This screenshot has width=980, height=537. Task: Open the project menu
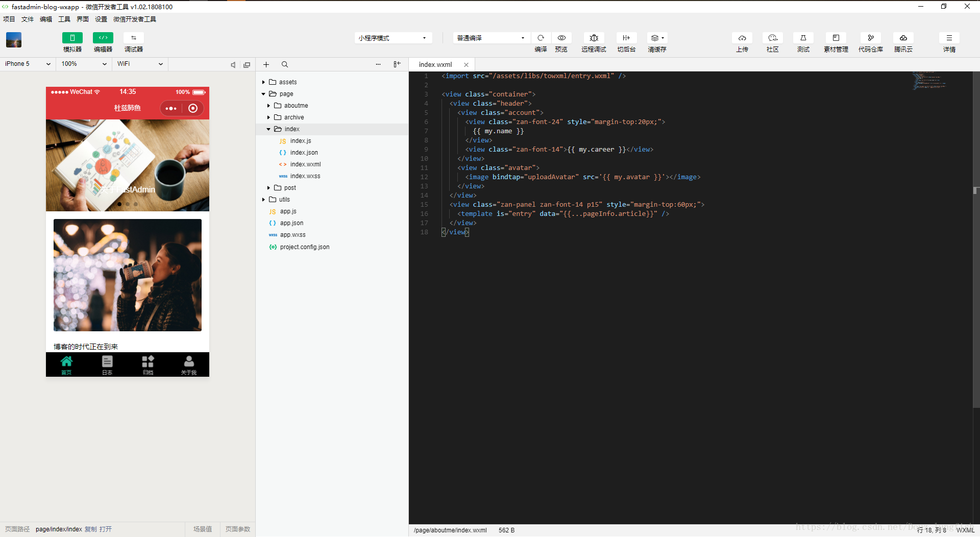click(9, 19)
